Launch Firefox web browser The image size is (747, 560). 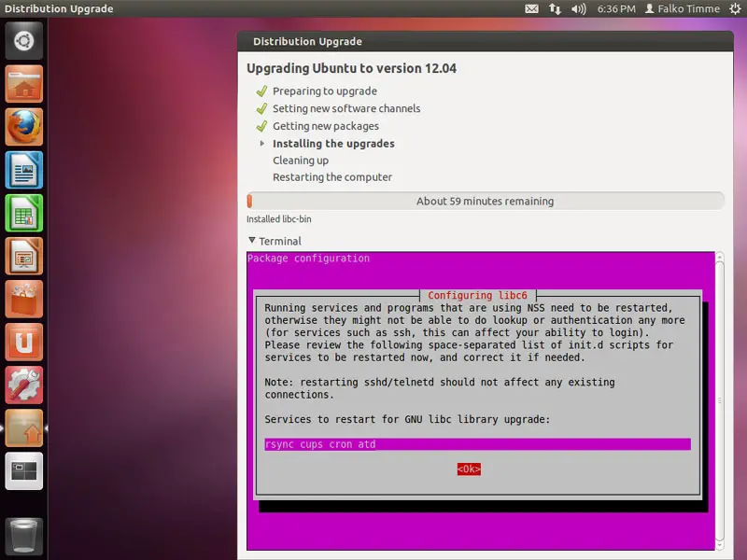pos(24,127)
